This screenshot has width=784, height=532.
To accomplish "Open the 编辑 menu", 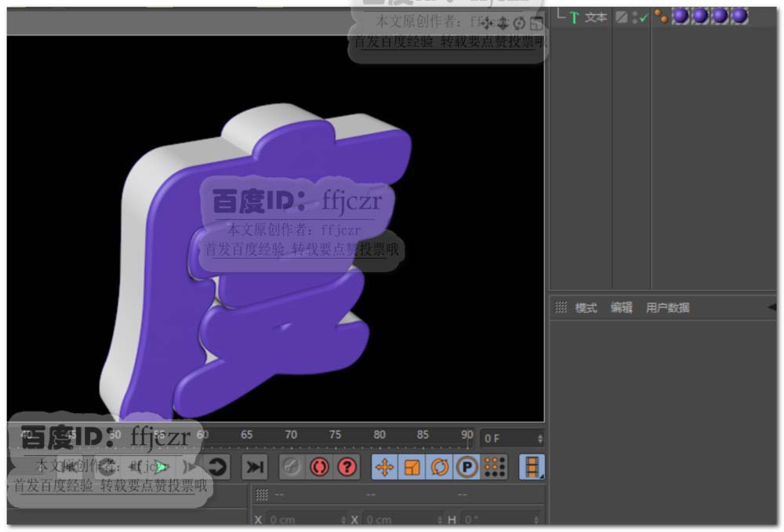I will click(x=622, y=308).
